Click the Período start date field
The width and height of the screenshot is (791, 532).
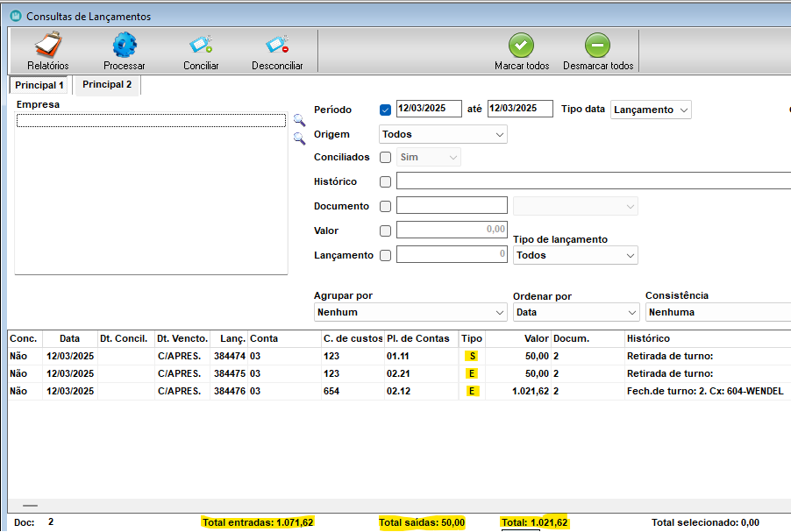(429, 109)
